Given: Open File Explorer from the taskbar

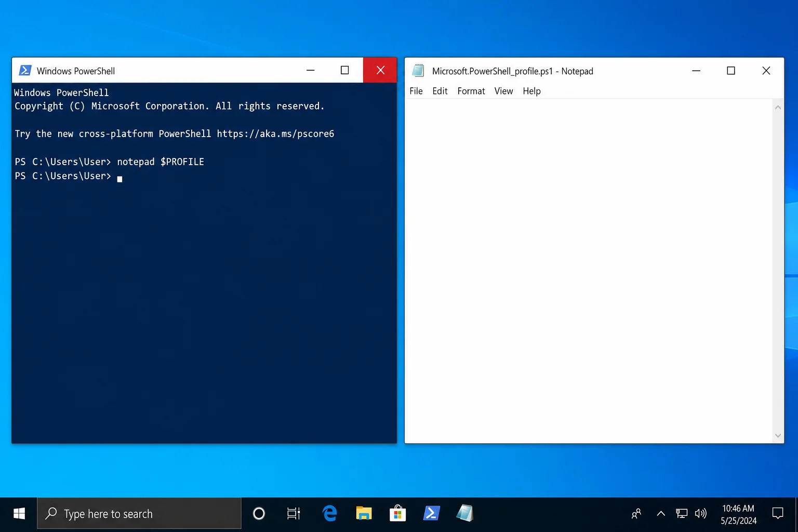Looking at the screenshot, I should [x=364, y=514].
